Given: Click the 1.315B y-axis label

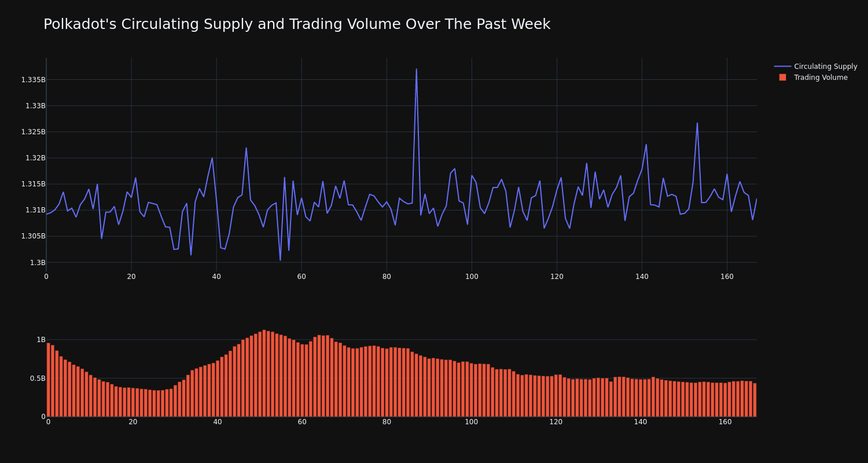Looking at the screenshot, I should [33, 184].
